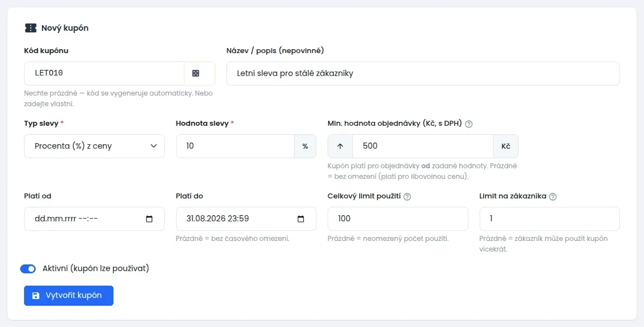The image size is (644, 327).
Task: Focus the Limit na zákazníka field
Action: click(550, 219)
